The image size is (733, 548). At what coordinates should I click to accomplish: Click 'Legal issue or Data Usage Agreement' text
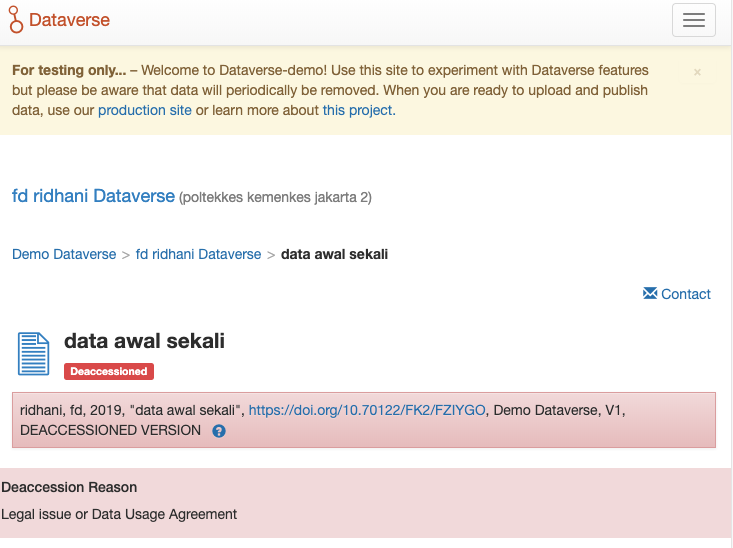point(119,514)
